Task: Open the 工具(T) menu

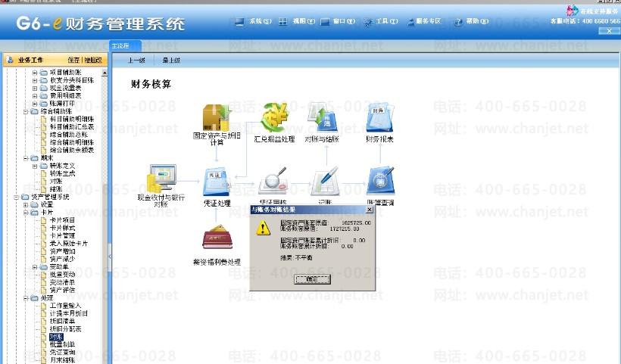Action: click(387, 21)
